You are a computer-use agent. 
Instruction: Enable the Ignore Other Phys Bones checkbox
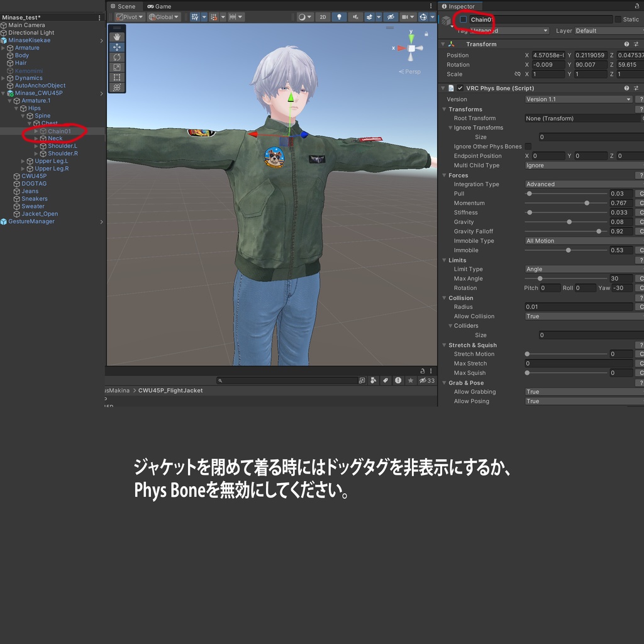pyautogui.click(x=528, y=146)
